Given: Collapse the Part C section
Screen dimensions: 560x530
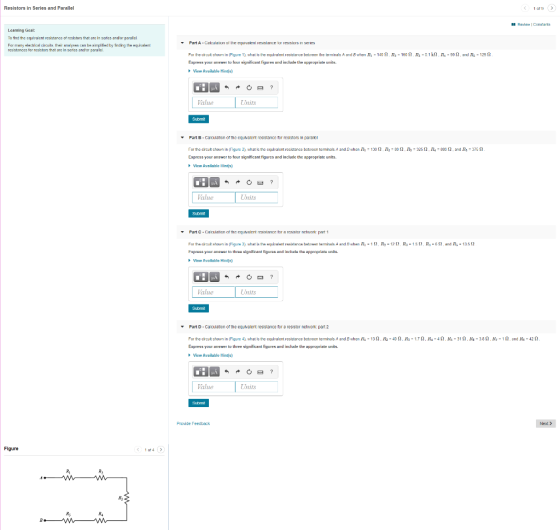Looking at the screenshot, I should point(182,232).
